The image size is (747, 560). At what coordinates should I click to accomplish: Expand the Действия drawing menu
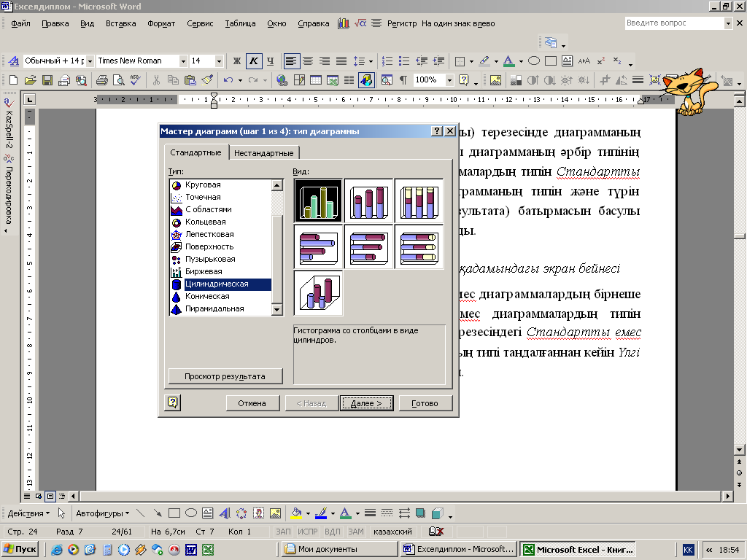[x=28, y=513]
